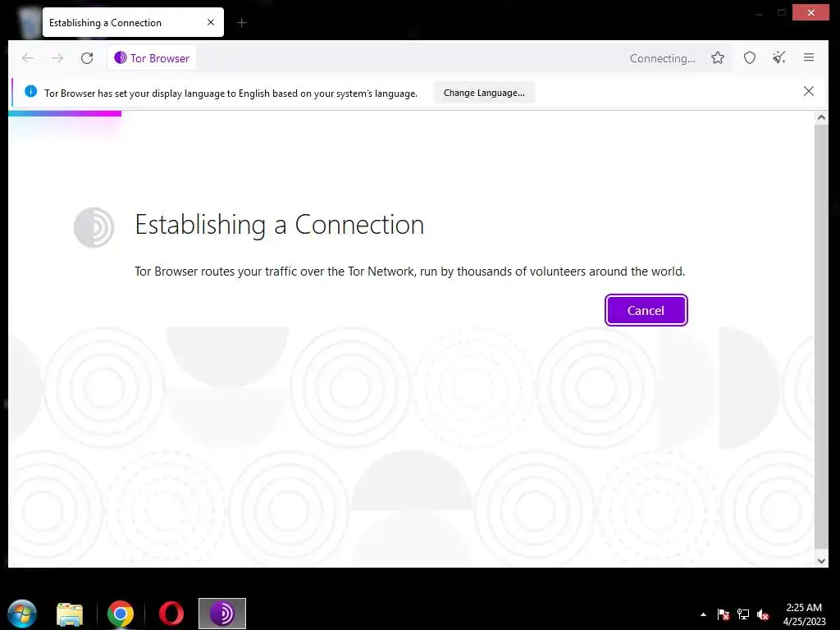The image size is (840, 630).
Task: Reload the current page
Action: 87,58
